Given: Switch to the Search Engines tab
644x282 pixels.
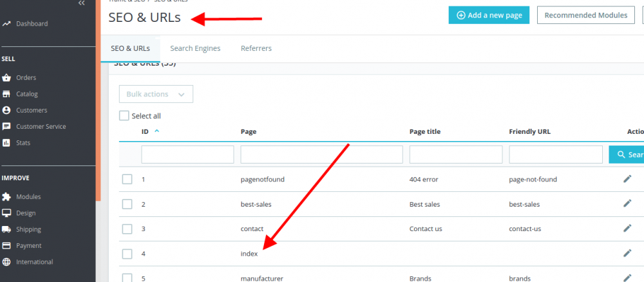Looking at the screenshot, I should [195, 48].
